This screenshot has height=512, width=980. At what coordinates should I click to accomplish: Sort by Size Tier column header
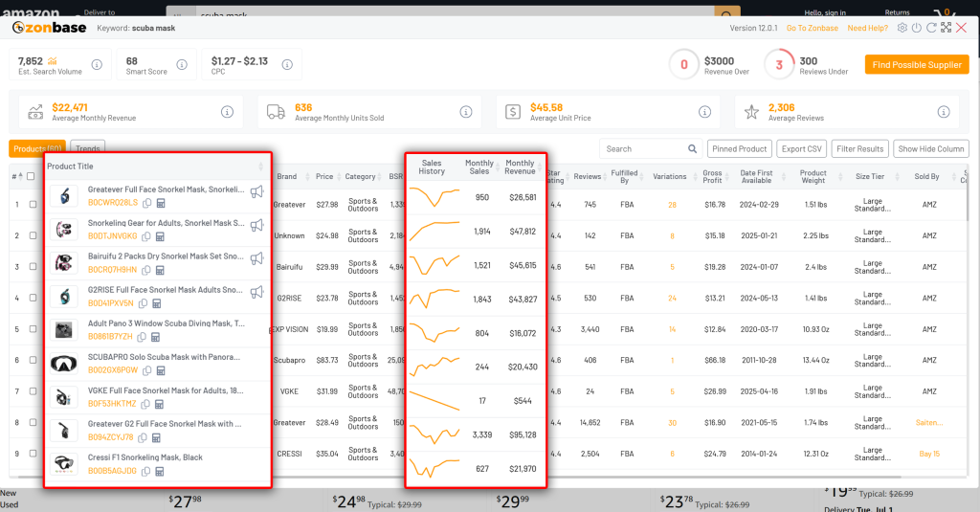click(870, 176)
